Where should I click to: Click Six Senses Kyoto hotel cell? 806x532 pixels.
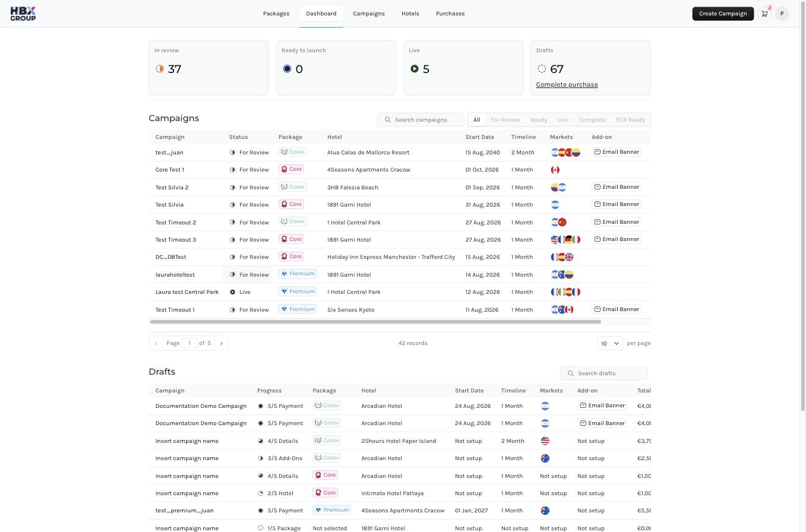point(350,310)
